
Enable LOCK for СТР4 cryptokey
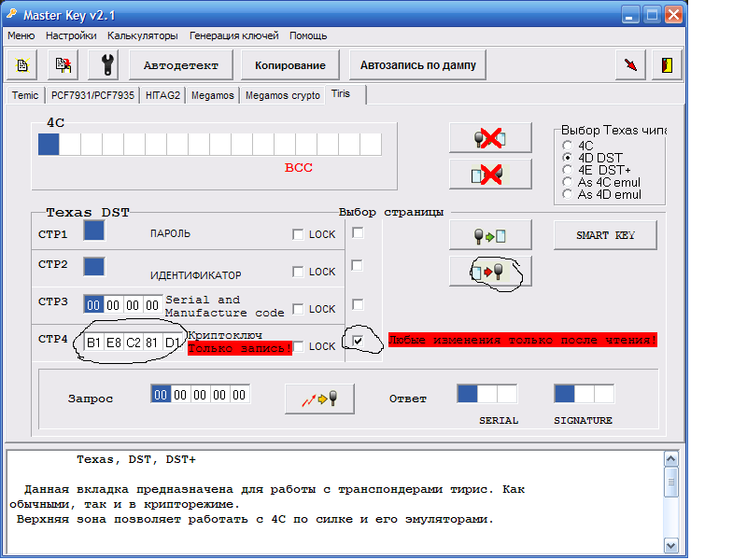coord(298,346)
